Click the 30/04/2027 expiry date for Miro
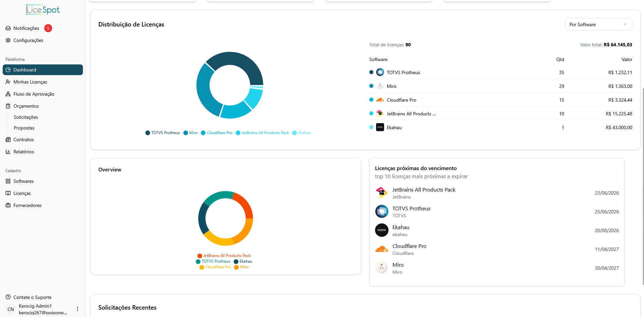This screenshot has height=317, width=644. pyautogui.click(x=607, y=268)
